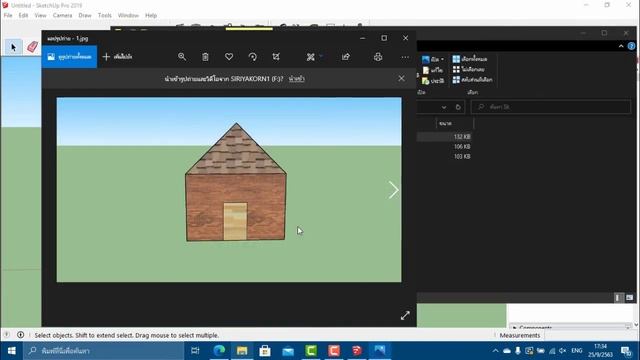Click the Open button in Explorer ribbon
The width and height of the screenshot is (640, 360).
click(433, 59)
